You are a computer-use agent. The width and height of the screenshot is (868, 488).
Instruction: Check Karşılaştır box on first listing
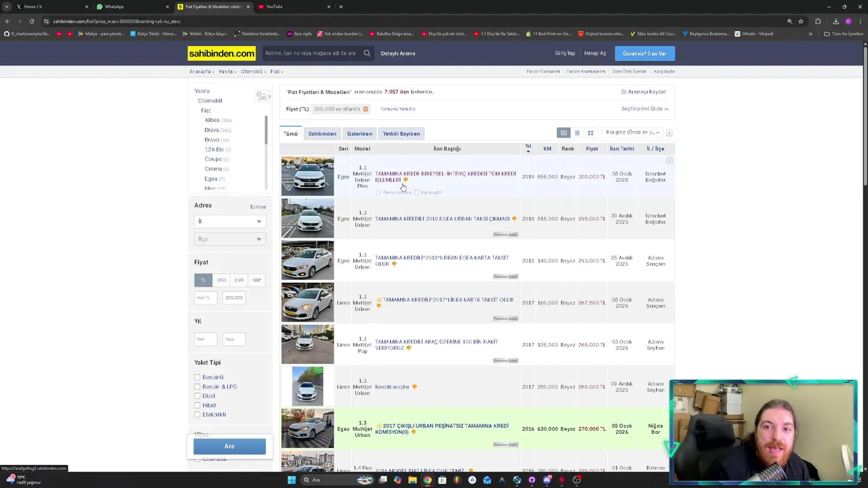coord(417,192)
